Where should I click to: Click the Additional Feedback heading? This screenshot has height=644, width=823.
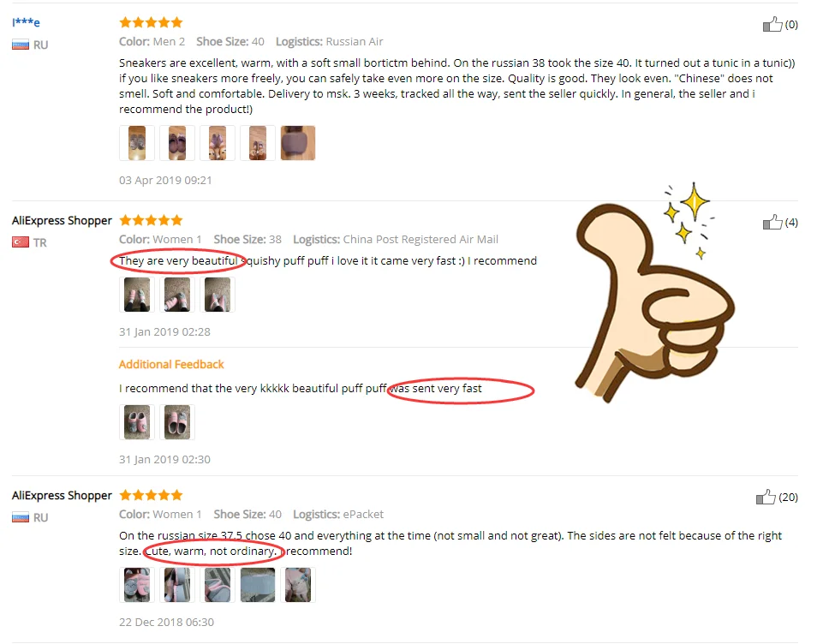[x=171, y=364]
